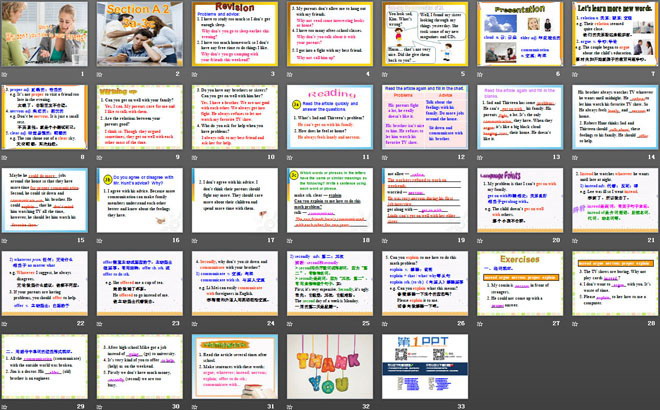
Task: Select the Language Points slide
Action: 520,200
